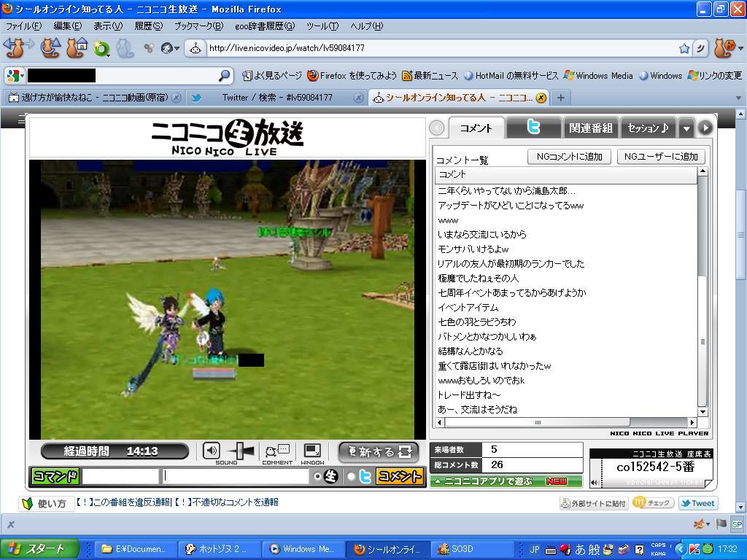Switch to the 関連番組 tab
Viewport: 747px width, 560px height.
pyautogui.click(x=591, y=128)
